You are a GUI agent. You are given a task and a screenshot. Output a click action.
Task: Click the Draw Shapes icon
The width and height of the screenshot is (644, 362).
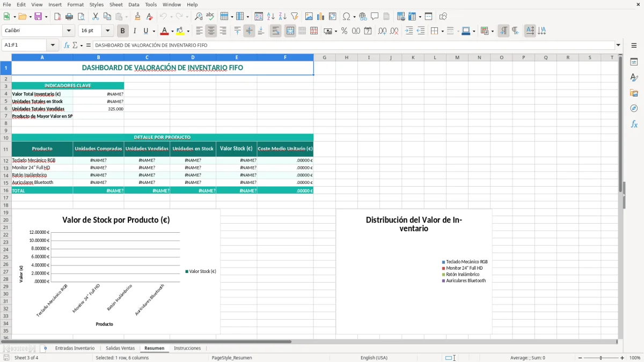point(443,17)
